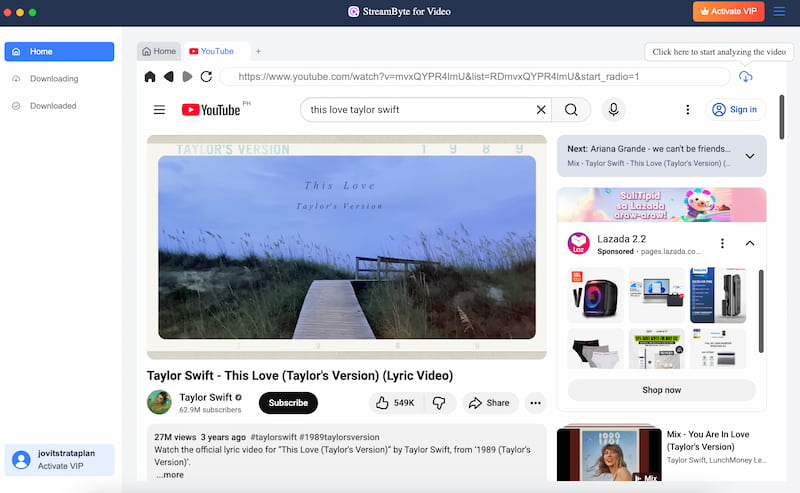Image resolution: width=800 pixels, height=493 pixels.
Task: Click the analyze video download icon
Action: pos(745,77)
